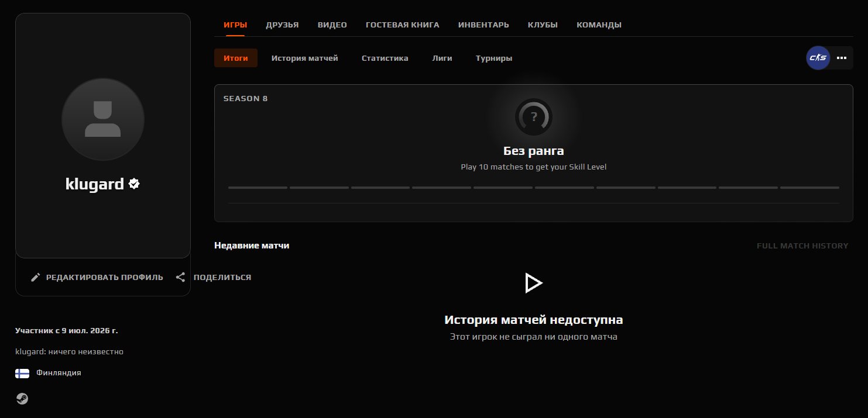The width and height of the screenshot is (868, 418).
Task: Click 'История матчей недоступна' message
Action: (x=534, y=320)
